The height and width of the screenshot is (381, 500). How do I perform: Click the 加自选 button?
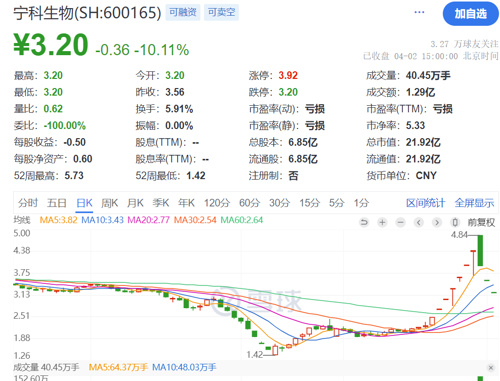point(471,14)
